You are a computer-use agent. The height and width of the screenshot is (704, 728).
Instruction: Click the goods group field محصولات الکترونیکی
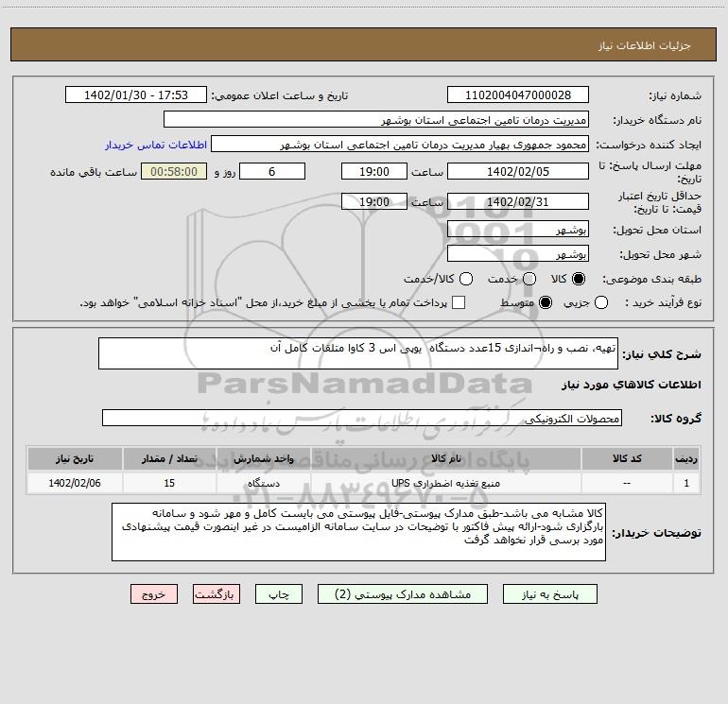[362, 418]
